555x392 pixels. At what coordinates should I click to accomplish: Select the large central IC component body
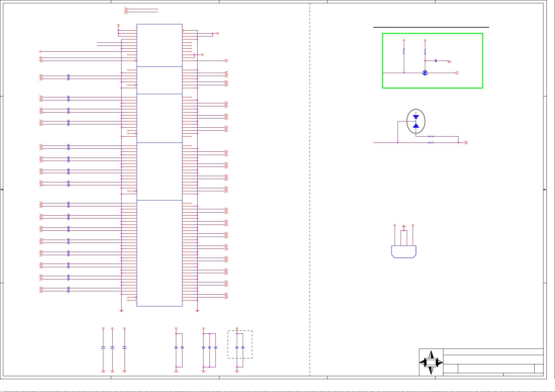click(x=159, y=165)
